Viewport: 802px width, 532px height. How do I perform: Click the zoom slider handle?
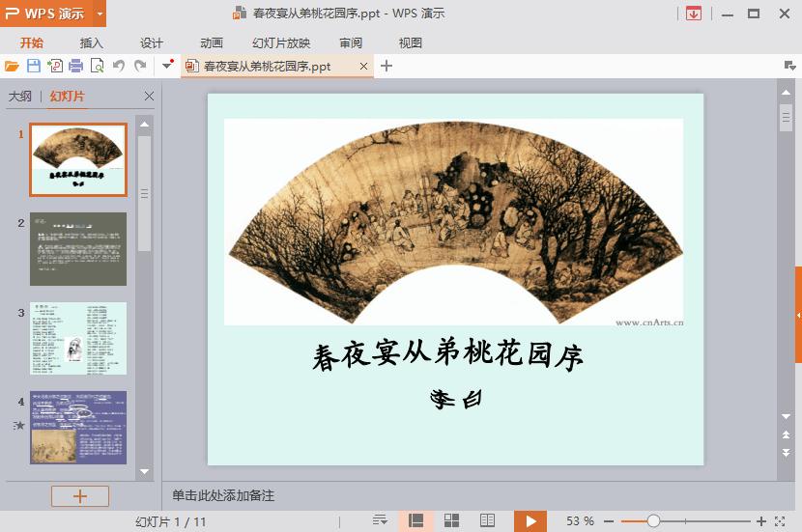[x=654, y=521]
